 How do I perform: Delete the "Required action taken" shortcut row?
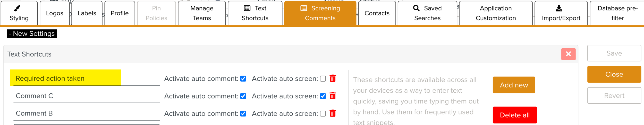tap(333, 78)
